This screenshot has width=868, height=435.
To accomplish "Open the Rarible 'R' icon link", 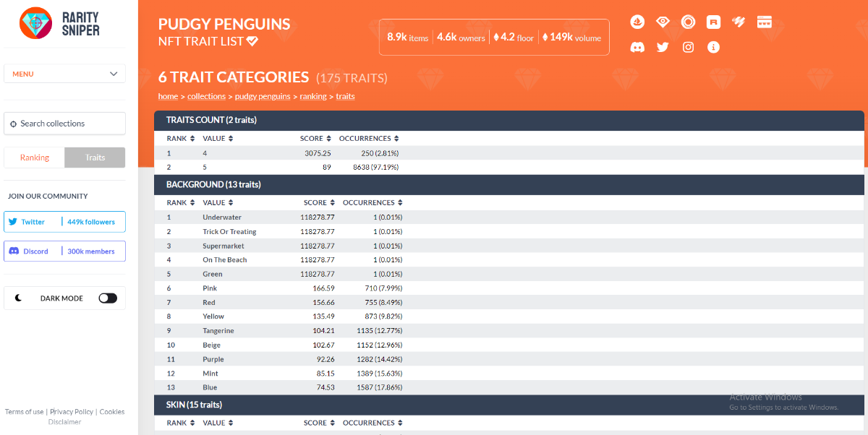I will 713,22.
